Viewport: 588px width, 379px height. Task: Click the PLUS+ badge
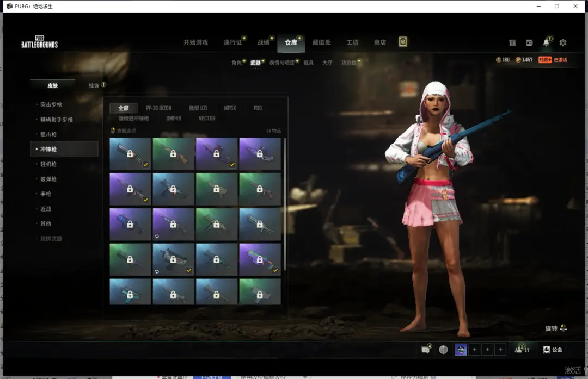tap(545, 60)
